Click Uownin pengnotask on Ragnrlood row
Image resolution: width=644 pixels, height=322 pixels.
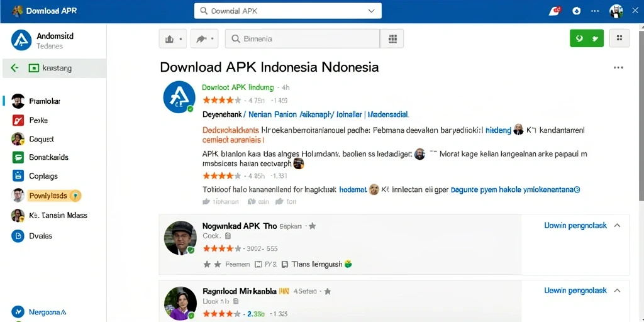(x=575, y=291)
